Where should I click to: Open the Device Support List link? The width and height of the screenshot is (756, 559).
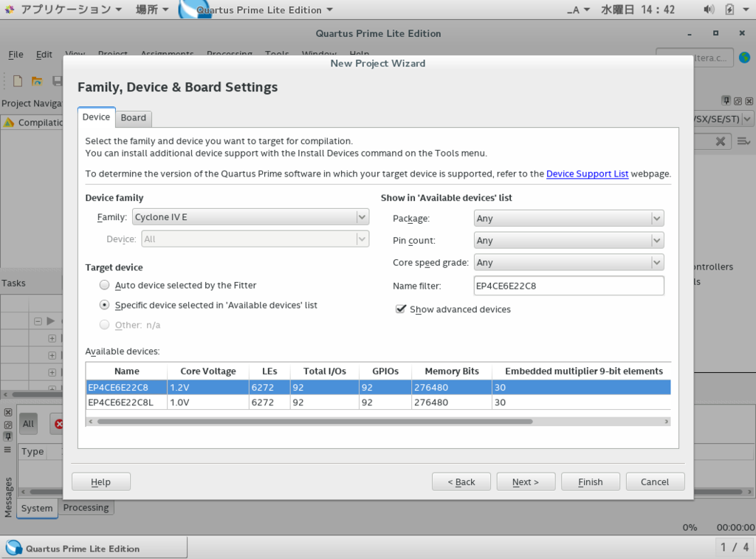click(587, 174)
